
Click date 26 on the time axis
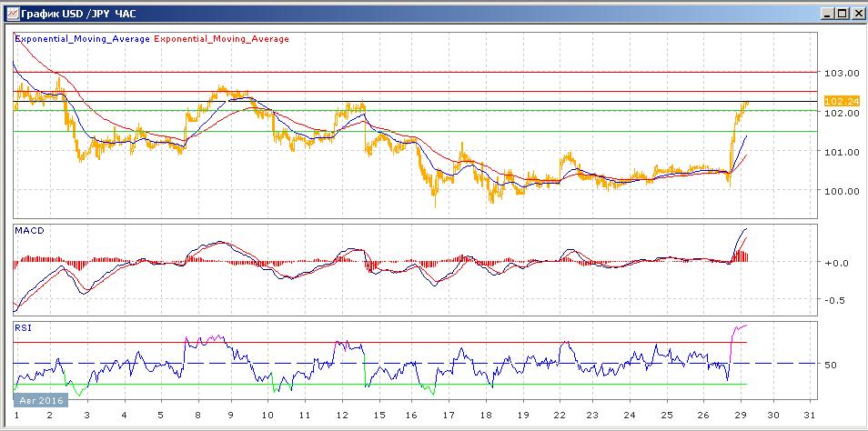click(703, 416)
